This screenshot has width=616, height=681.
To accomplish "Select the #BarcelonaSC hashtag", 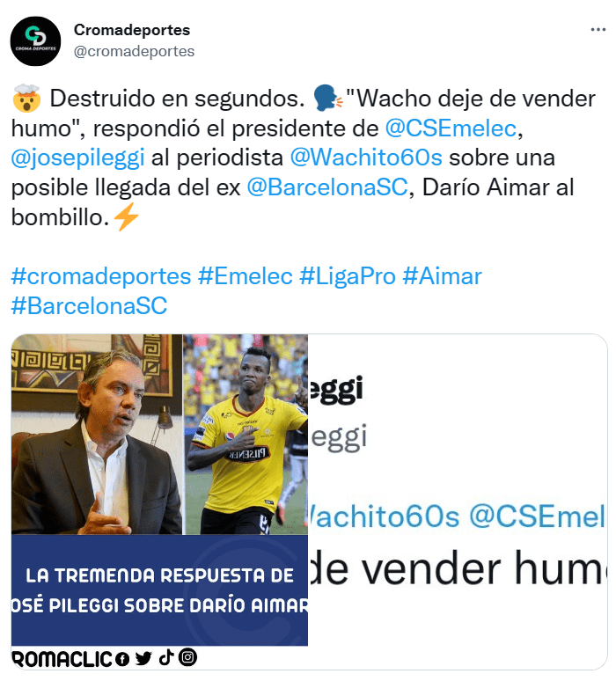I will pos(89,306).
